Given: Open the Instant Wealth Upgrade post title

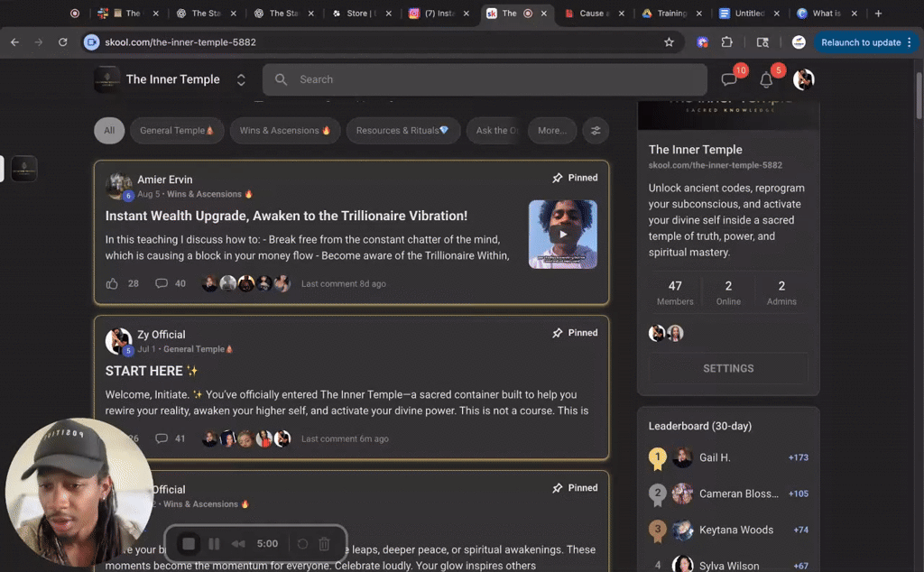Looking at the screenshot, I should (x=286, y=217).
